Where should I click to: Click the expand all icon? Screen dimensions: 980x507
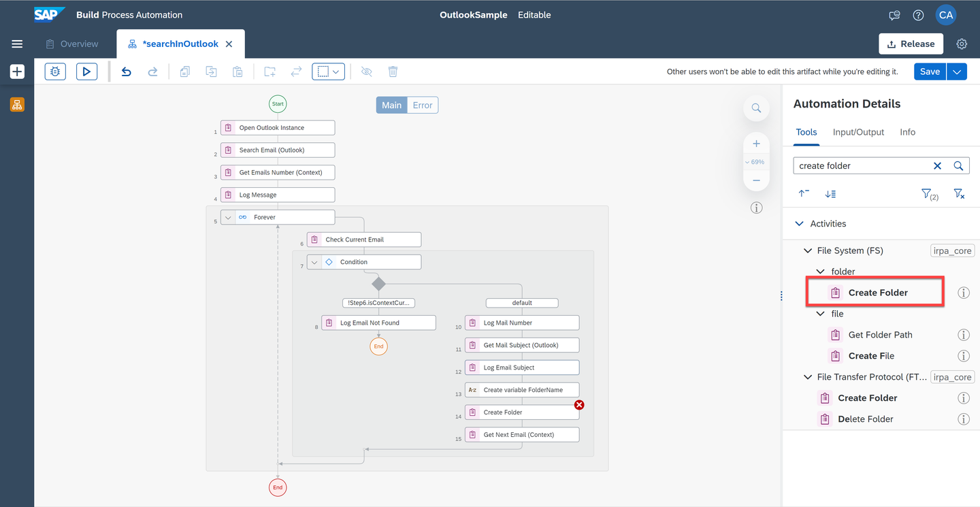coord(830,194)
